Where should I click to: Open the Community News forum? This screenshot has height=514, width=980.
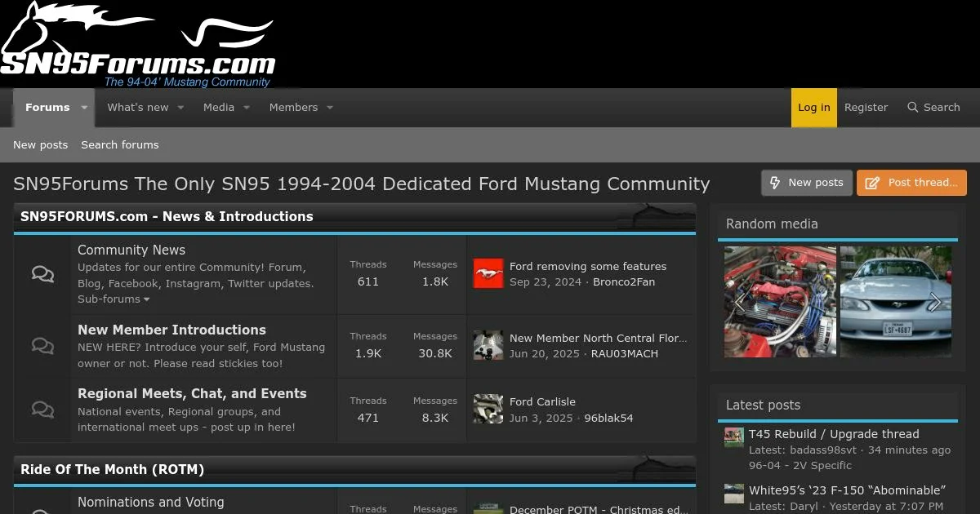pos(131,250)
